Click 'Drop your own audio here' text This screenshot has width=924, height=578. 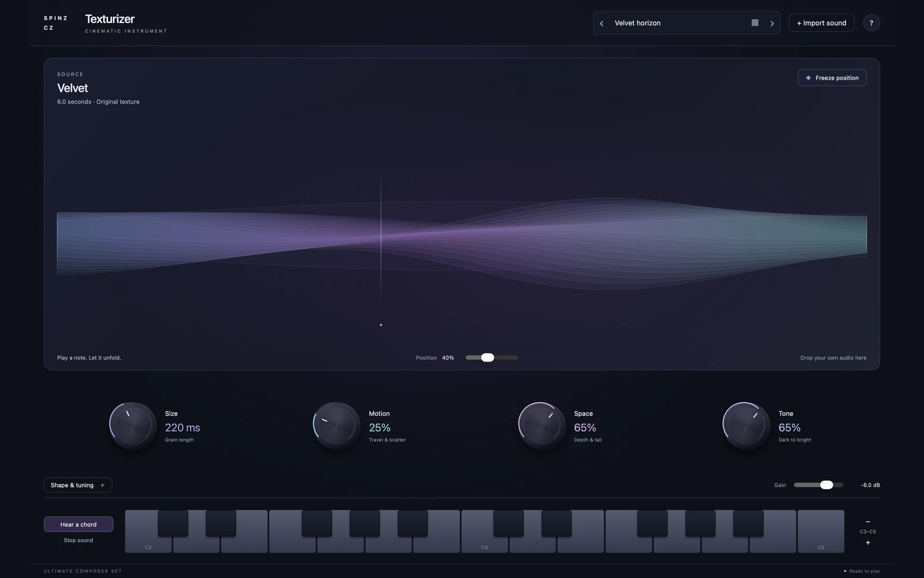(833, 357)
